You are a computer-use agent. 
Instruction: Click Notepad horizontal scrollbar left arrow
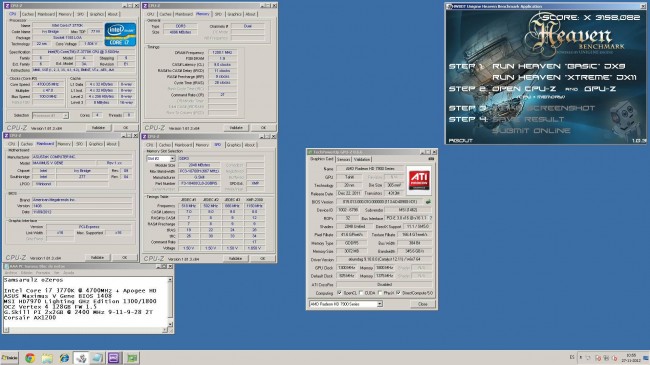pos(7,330)
